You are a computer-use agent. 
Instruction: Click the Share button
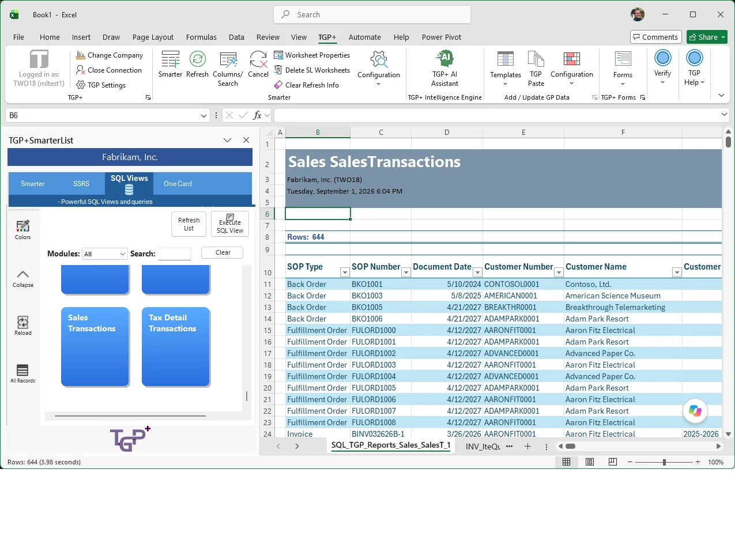(x=707, y=37)
